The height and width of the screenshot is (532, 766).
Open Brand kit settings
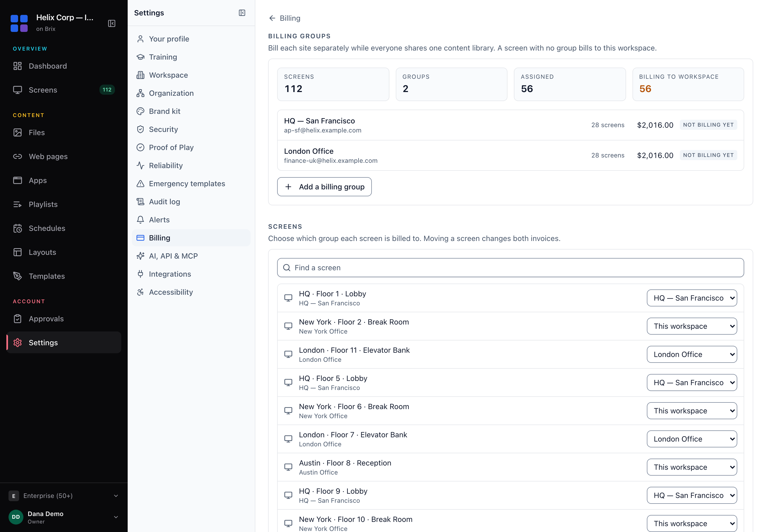click(x=191, y=111)
